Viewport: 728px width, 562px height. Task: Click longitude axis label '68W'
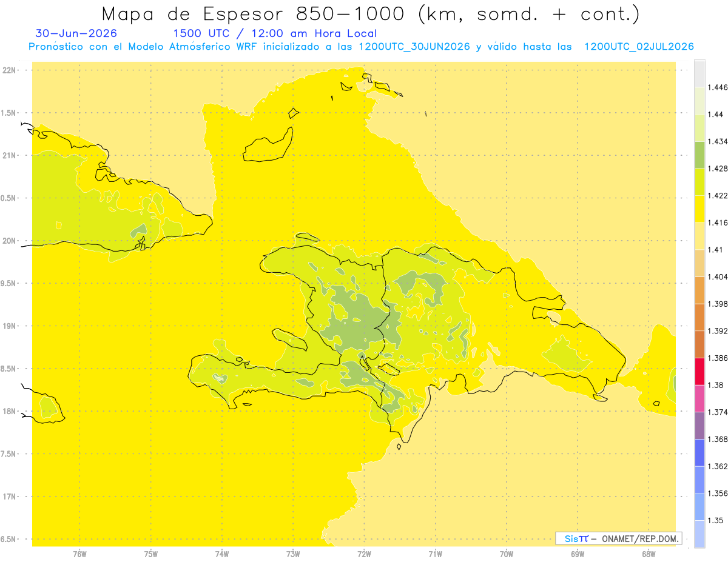click(x=649, y=554)
